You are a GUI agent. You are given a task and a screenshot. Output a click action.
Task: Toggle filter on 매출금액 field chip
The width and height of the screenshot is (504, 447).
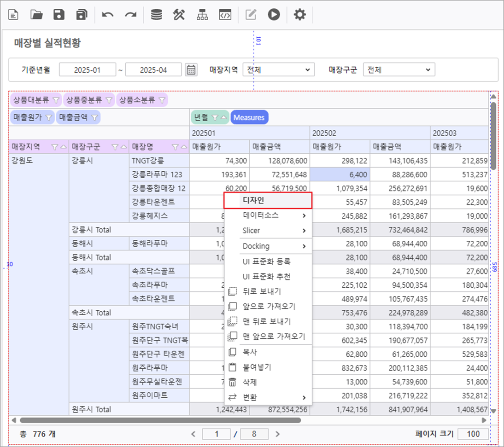(94, 118)
